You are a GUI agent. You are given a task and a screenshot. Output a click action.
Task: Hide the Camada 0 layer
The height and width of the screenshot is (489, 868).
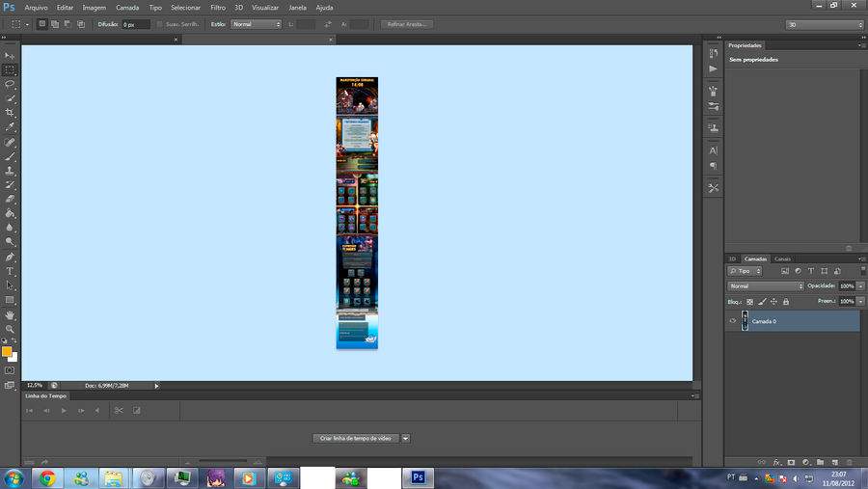732,321
